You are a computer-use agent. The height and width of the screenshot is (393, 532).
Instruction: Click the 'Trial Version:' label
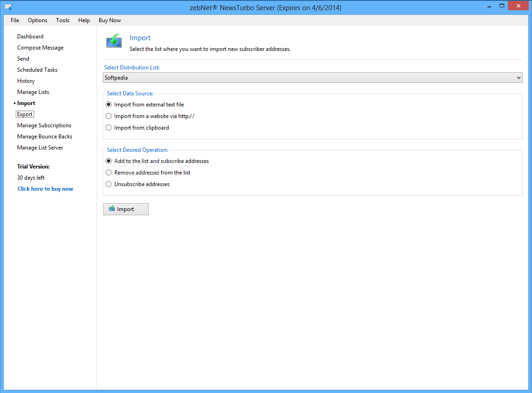[x=33, y=167]
